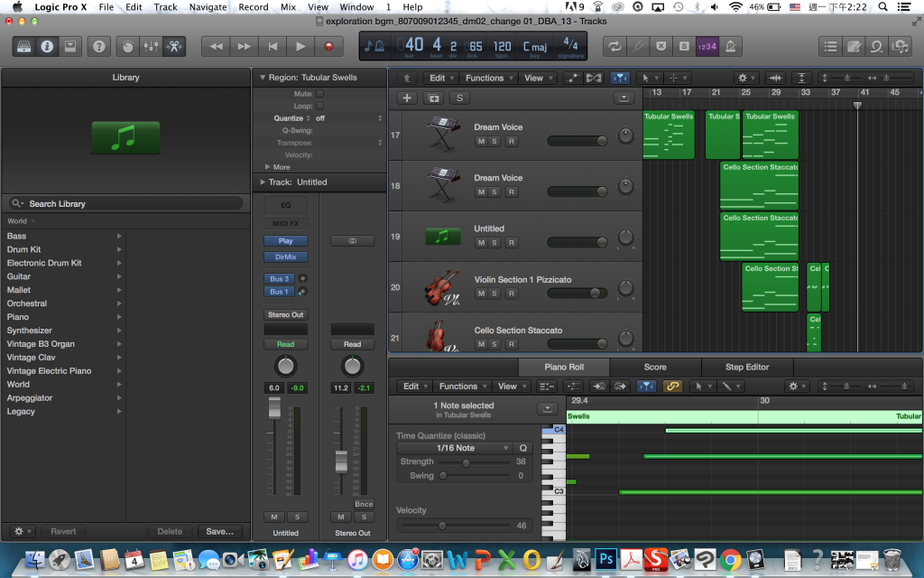Click the red Record button
The height and width of the screenshot is (578, 924).
[328, 46]
